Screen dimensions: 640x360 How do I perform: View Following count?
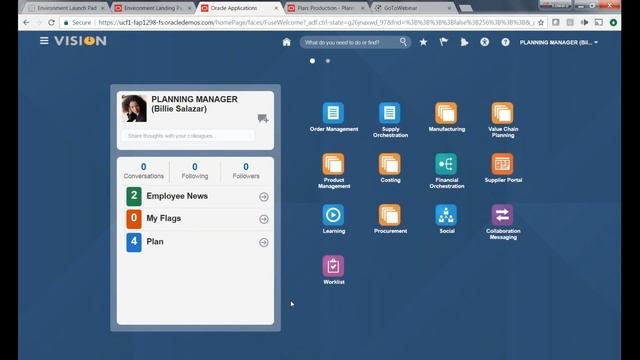[x=195, y=171]
